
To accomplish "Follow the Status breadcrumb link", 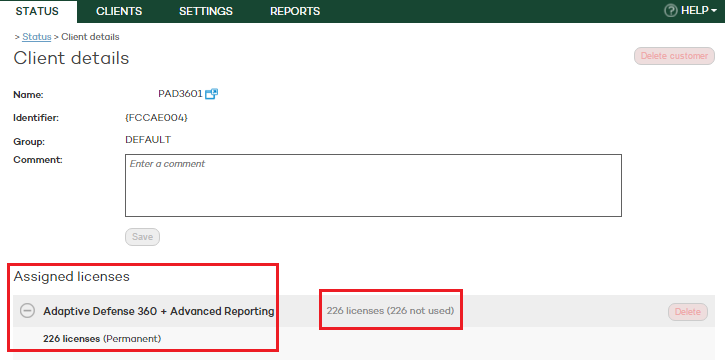I will coord(37,37).
